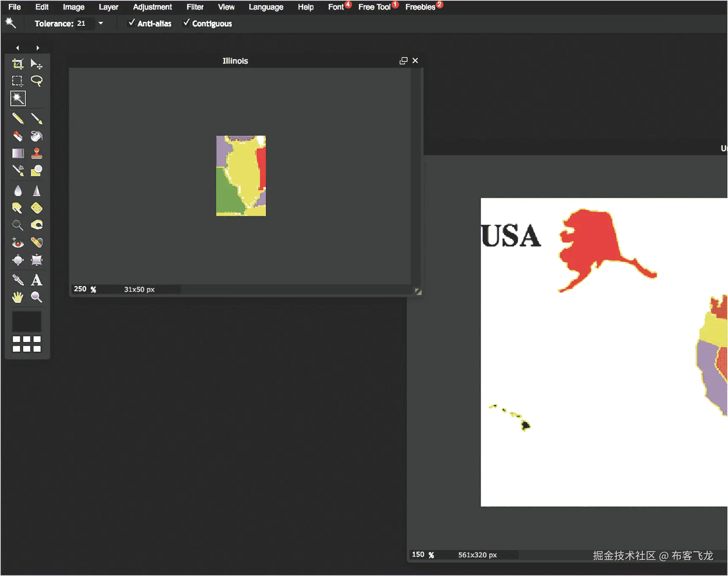Select the Gradient tool
728x576 pixels.
18,153
